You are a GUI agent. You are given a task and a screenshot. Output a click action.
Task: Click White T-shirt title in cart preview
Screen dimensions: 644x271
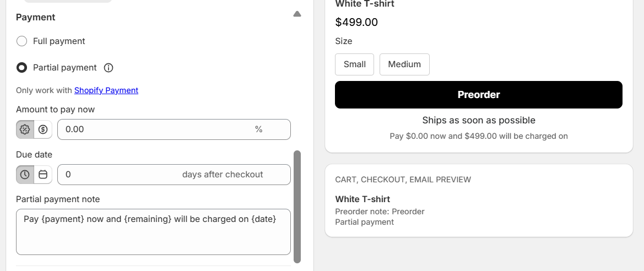(x=362, y=199)
